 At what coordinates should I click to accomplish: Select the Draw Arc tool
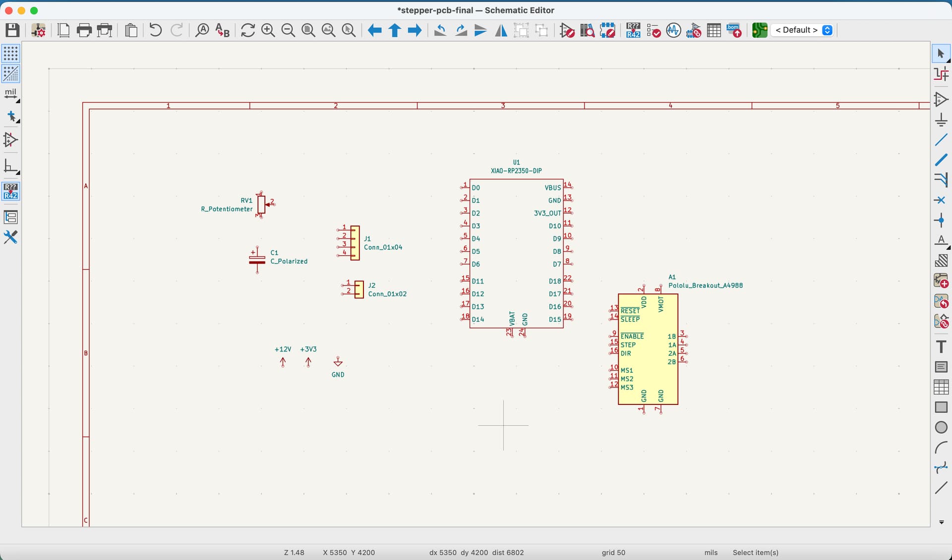[941, 448]
